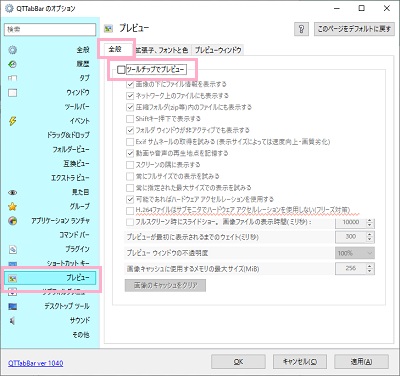Click the wait time 300 input
The image size is (400, 376).
pos(350,237)
